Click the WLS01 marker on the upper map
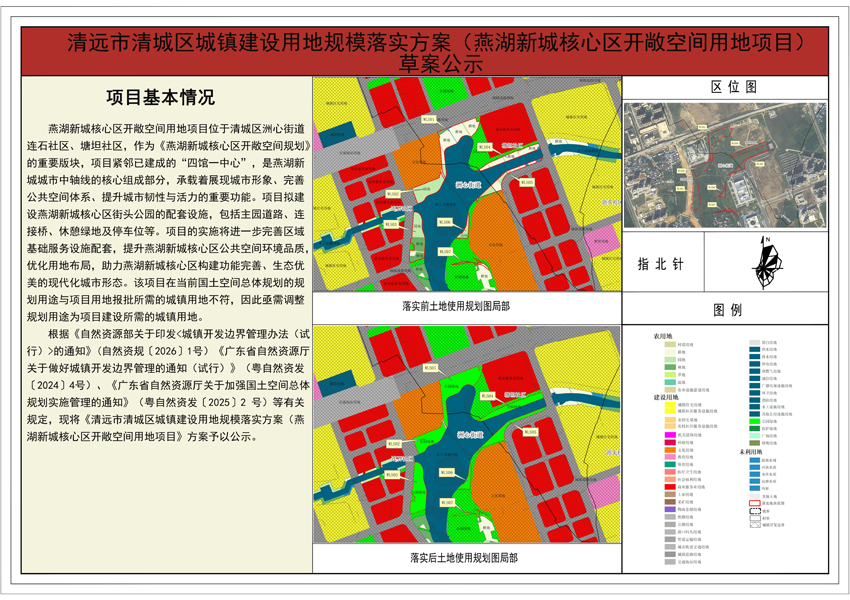The height and width of the screenshot is (600, 850). click(427, 118)
